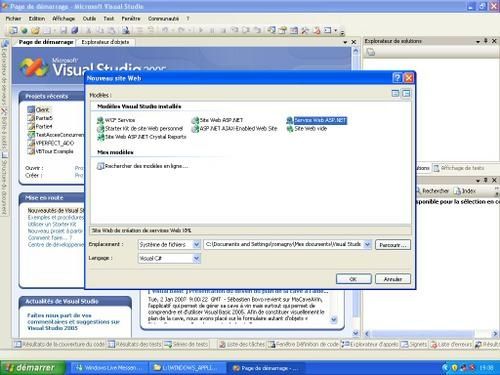This screenshot has width=500, height=375.
Task: Open the Client recent project
Action: click(39, 109)
